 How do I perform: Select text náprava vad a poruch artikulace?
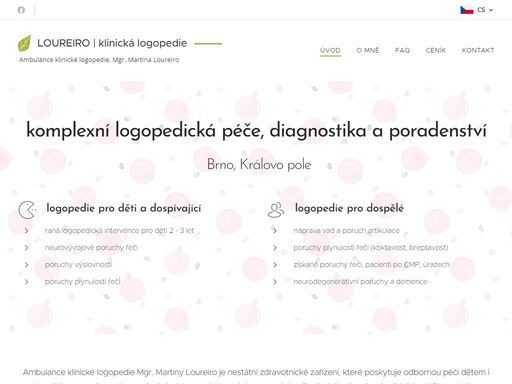(346, 230)
